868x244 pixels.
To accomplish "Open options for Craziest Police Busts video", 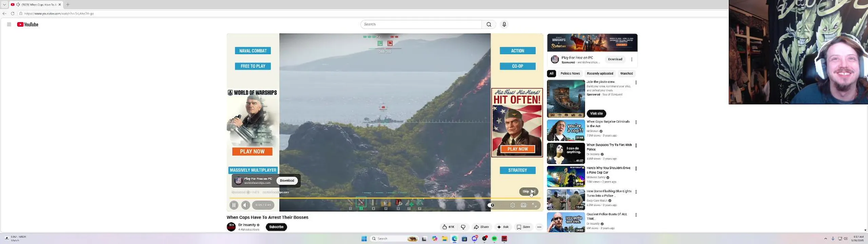I will [636, 215].
